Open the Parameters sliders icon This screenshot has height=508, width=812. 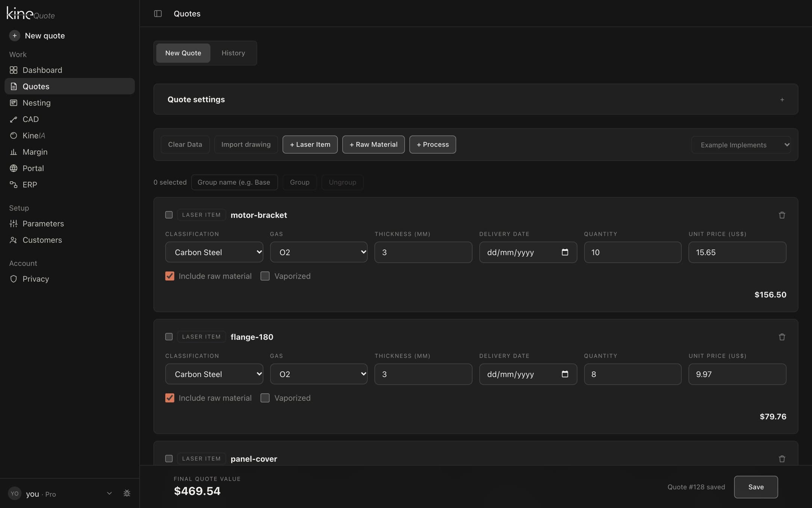point(14,224)
